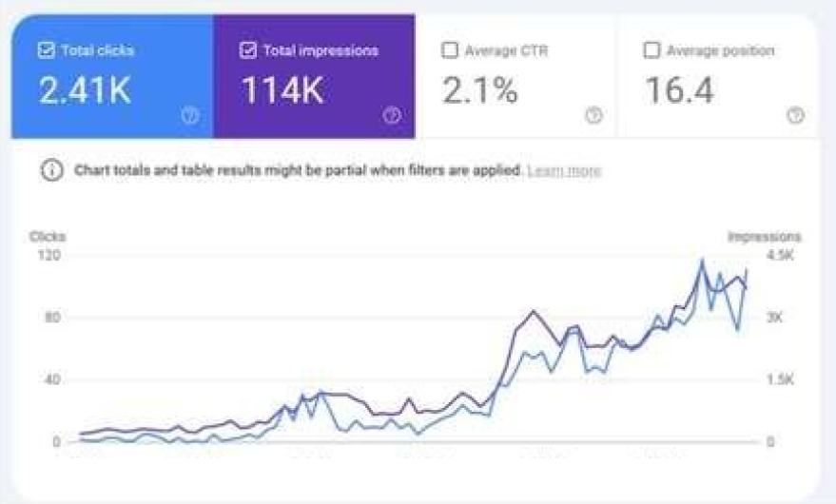Select the 114K total impressions value
The width and height of the screenshot is (836, 504).
point(282,91)
